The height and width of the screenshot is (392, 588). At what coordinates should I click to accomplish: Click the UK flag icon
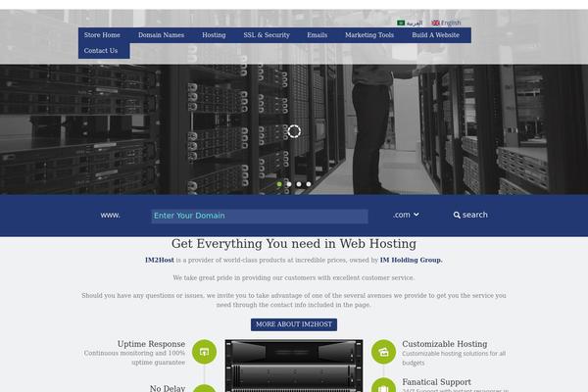point(435,23)
